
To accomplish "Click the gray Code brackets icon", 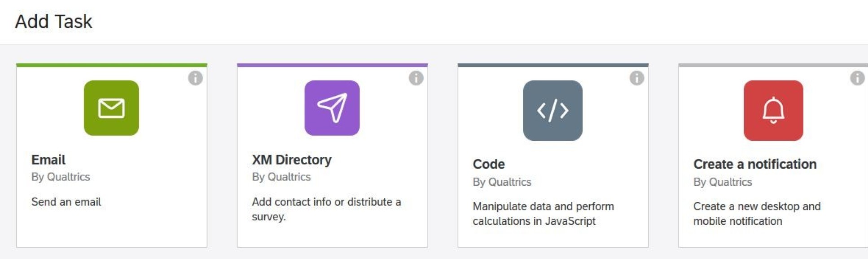I will click(552, 111).
